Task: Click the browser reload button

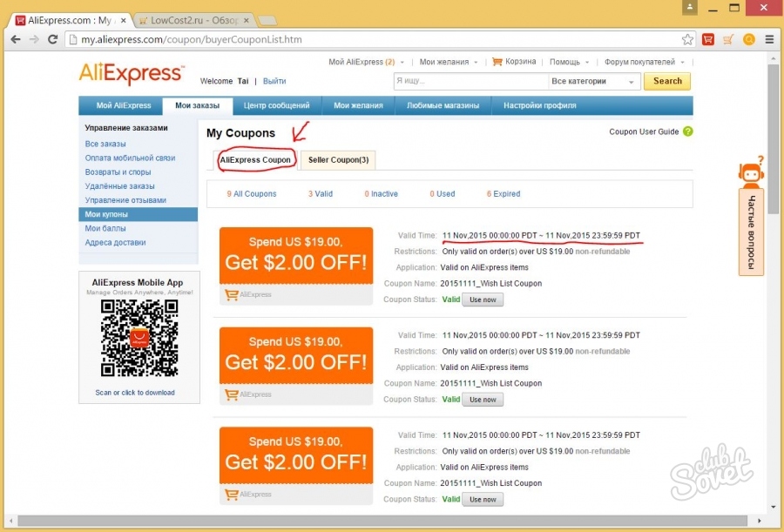Action: click(53, 39)
